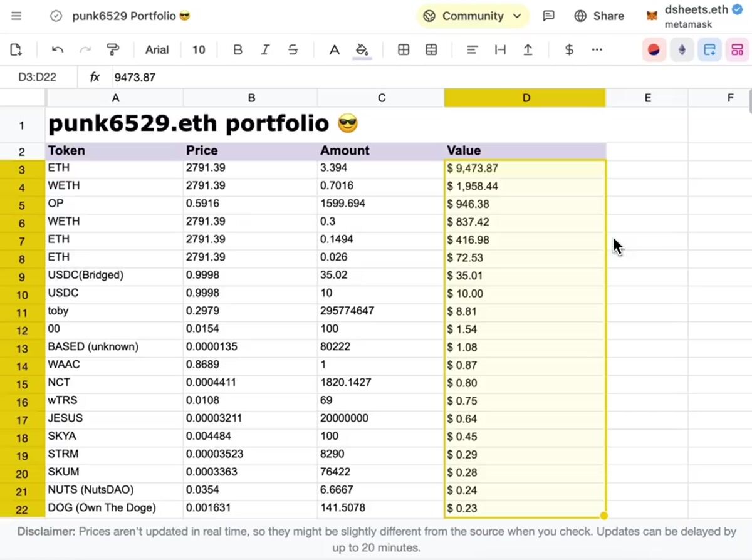Open the font size 10 dropdown
The height and width of the screenshot is (560, 752).
click(x=199, y=50)
